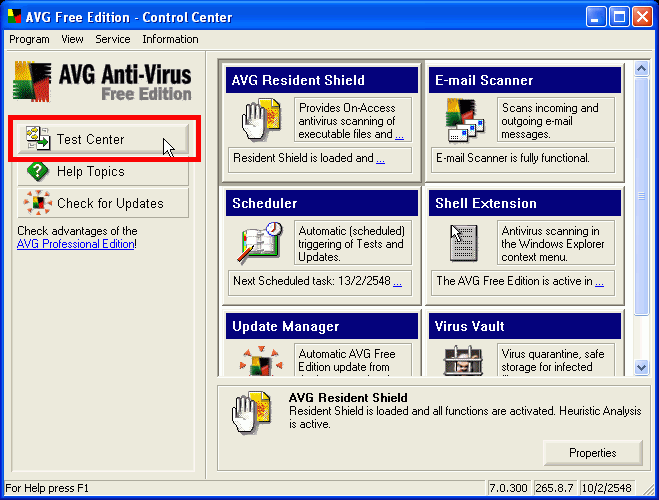Expand 'Resident Shield is loaded and' ellipsis
Image resolution: width=659 pixels, height=500 pixels.
point(380,159)
